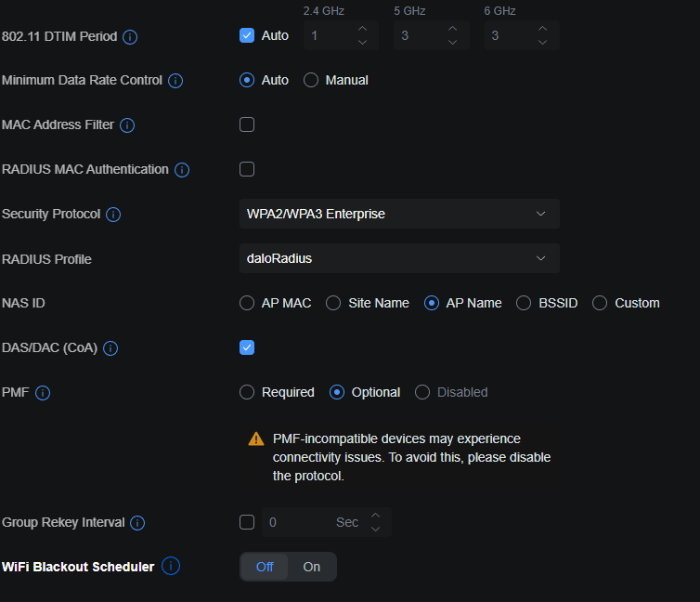Click the DAS/DAC (CoA) info icon

(110, 348)
